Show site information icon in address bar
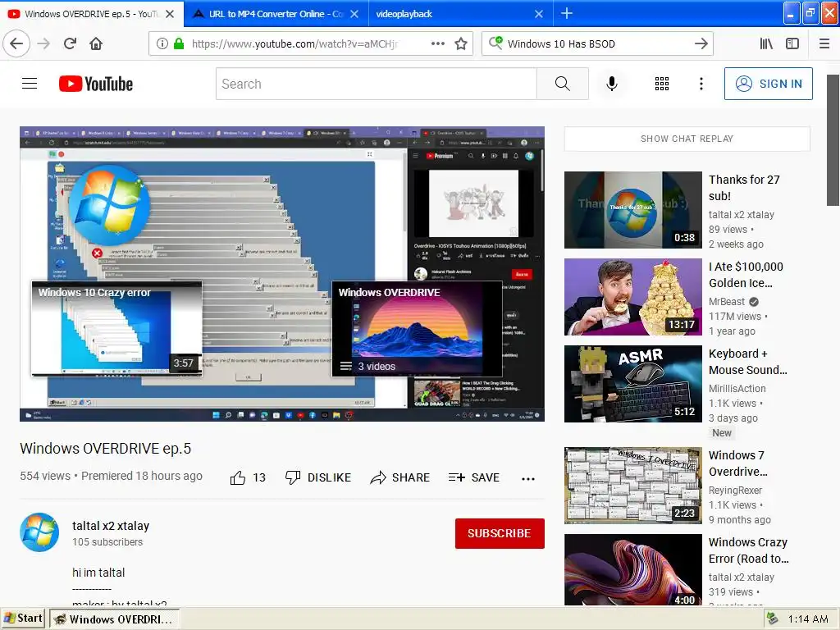This screenshot has width=840, height=630. [162, 43]
